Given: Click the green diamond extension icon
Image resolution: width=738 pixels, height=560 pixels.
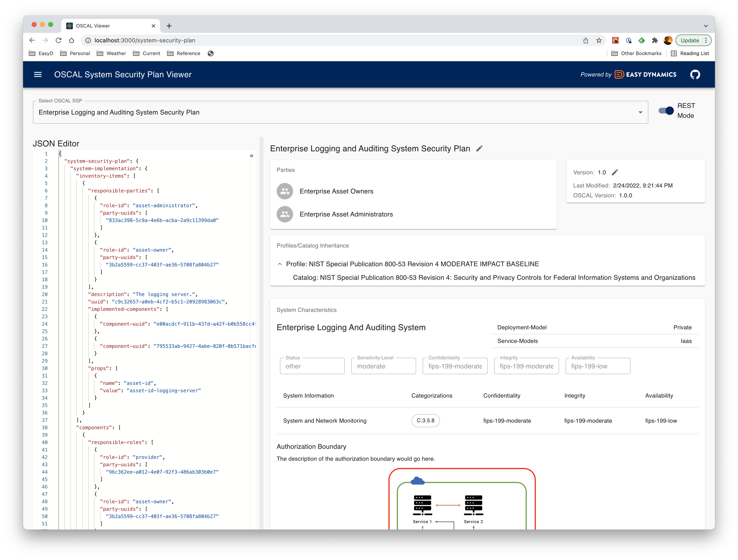Looking at the screenshot, I should tap(642, 40).
